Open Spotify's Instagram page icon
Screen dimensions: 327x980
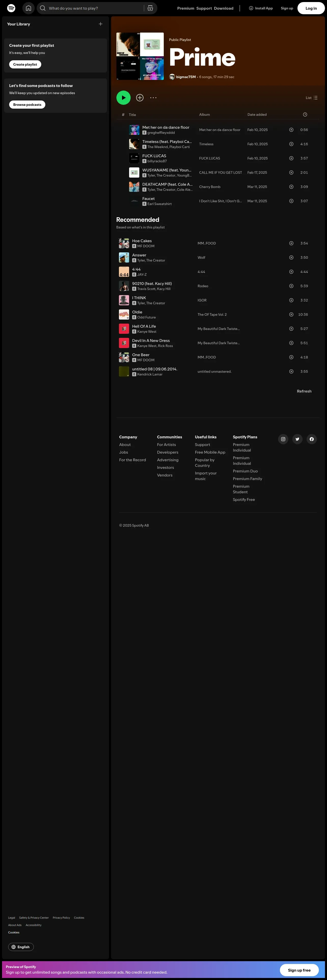pos(283,439)
